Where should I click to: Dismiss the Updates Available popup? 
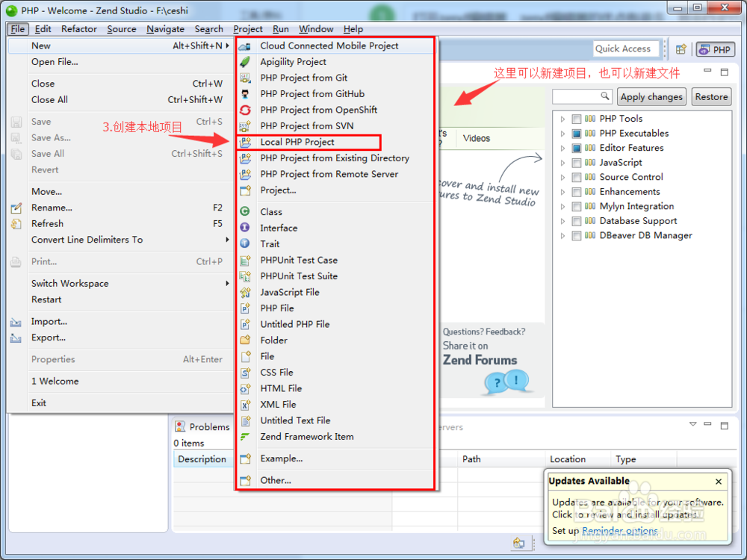(719, 482)
